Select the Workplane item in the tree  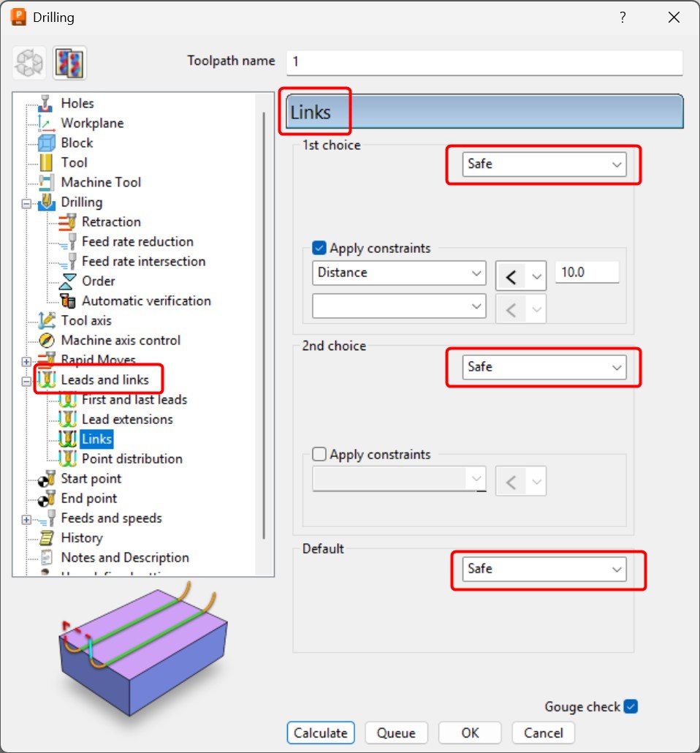tap(91, 123)
